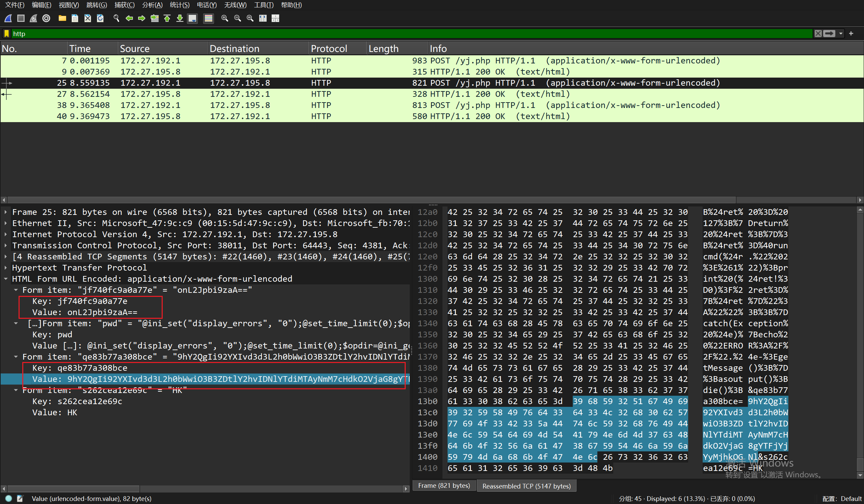Open the display filter history dropdown

tap(841, 34)
